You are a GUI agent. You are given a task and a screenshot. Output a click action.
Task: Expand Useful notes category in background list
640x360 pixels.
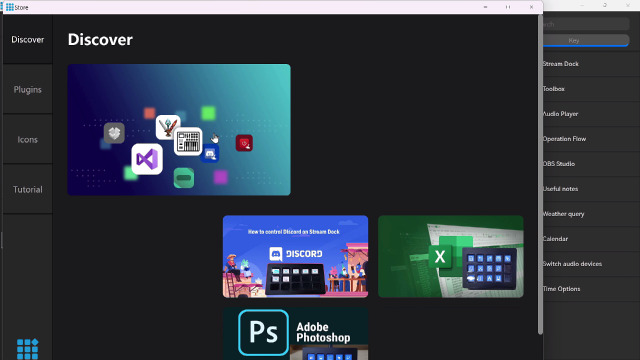coord(591,189)
